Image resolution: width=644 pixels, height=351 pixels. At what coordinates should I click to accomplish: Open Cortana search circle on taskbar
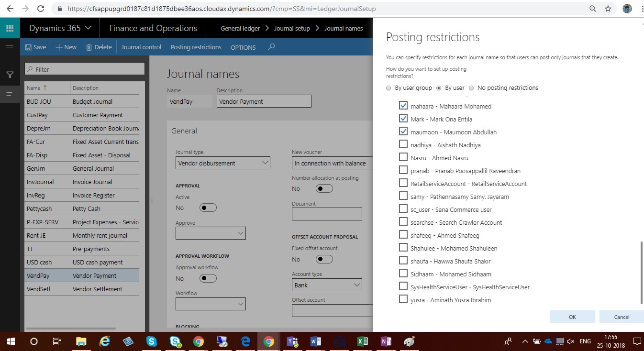pos(34,341)
